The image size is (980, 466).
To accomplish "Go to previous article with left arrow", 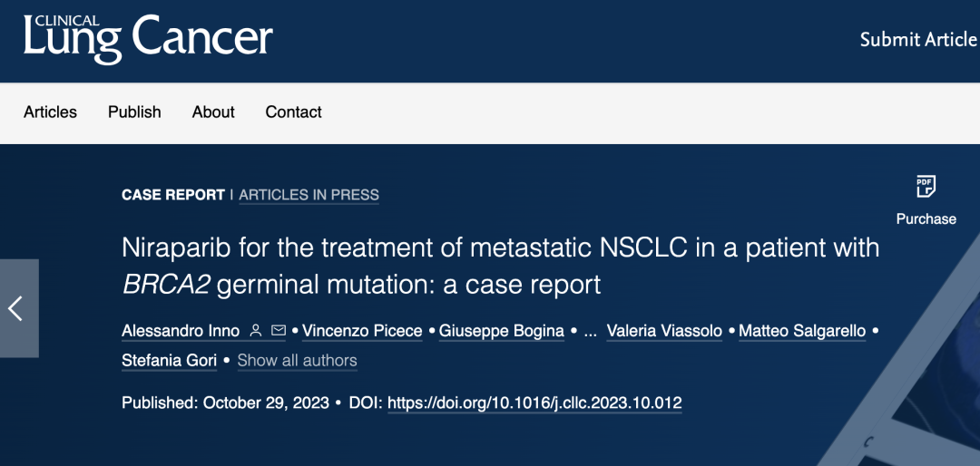I will point(16,308).
